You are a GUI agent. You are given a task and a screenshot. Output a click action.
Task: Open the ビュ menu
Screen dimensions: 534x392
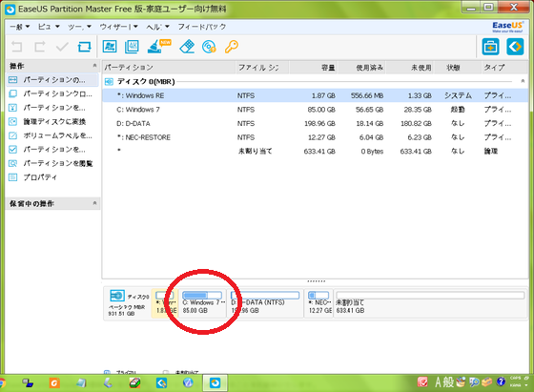point(49,27)
